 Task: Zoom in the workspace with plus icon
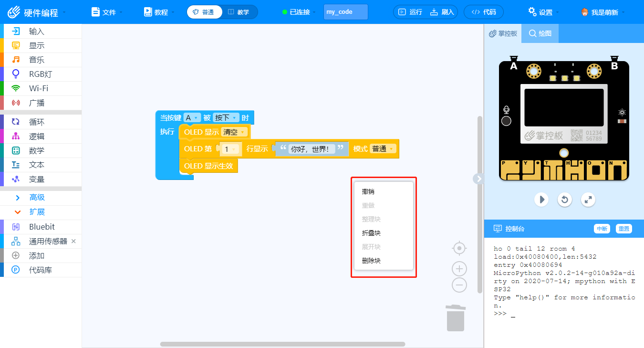point(459,268)
